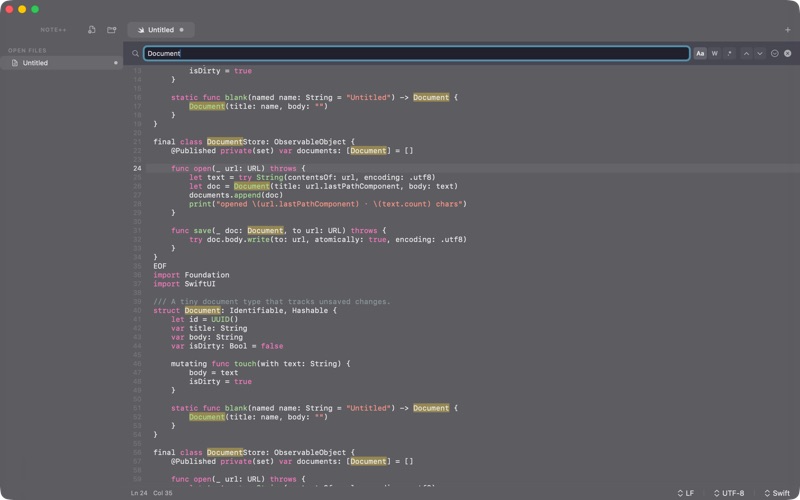The width and height of the screenshot is (800, 500).
Task: Jump to the previous search match
Action: click(x=746, y=54)
